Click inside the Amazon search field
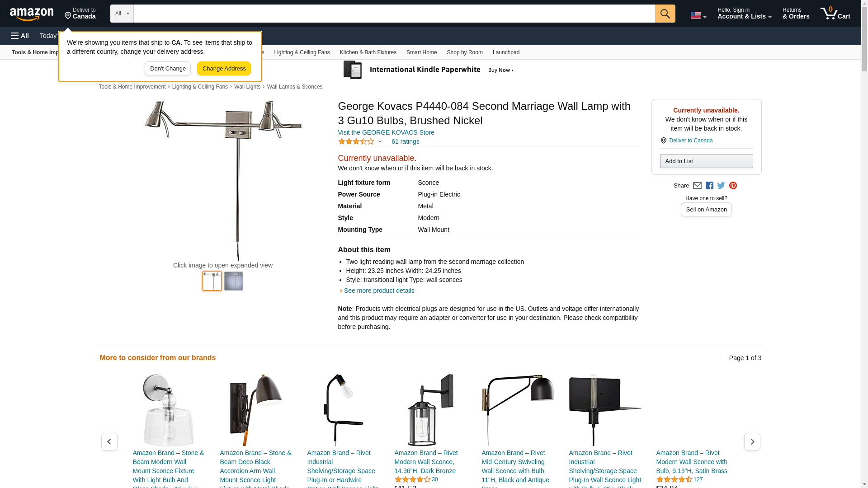The image size is (868, 488). 394,14
